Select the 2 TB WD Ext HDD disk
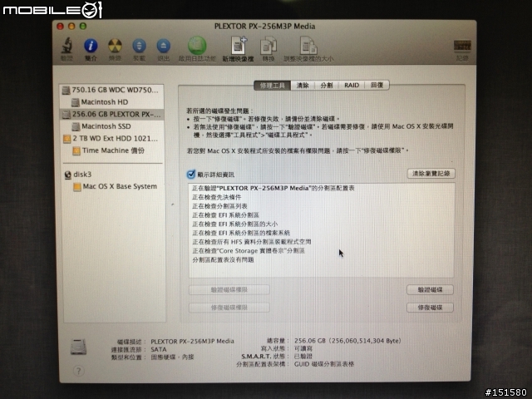The height and width of the screenshot is (399, 532). (x=111, y=139)
